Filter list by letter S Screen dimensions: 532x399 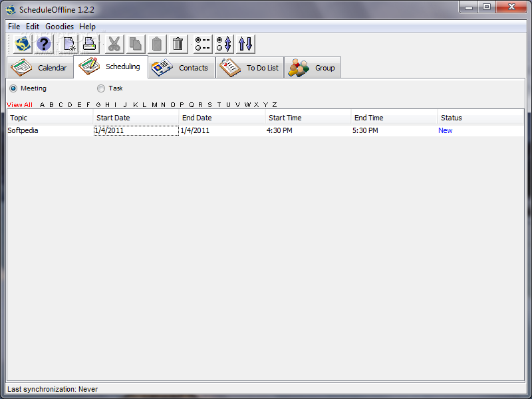point(209,105)
